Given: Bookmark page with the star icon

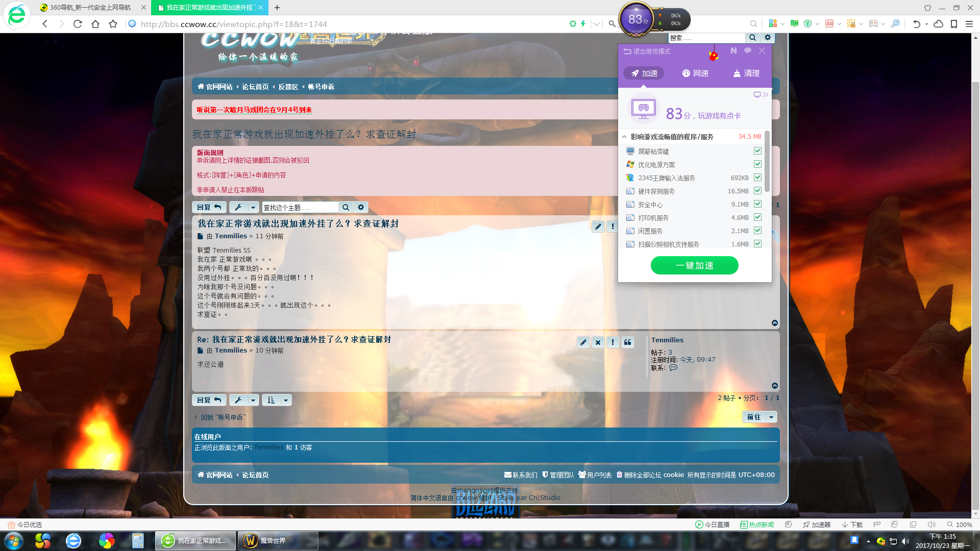Looking at the screenshot, I should point(113,24).
